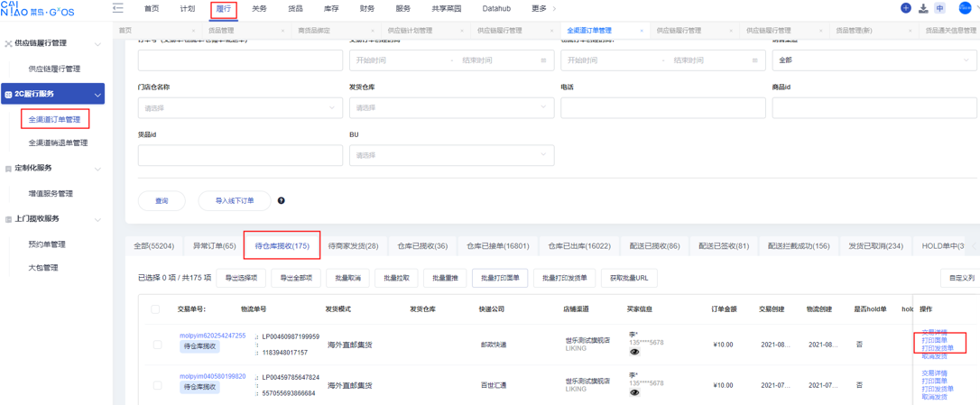Focus the 货品id input field
This screenshot has width=980, height=405.
(240, 155)
